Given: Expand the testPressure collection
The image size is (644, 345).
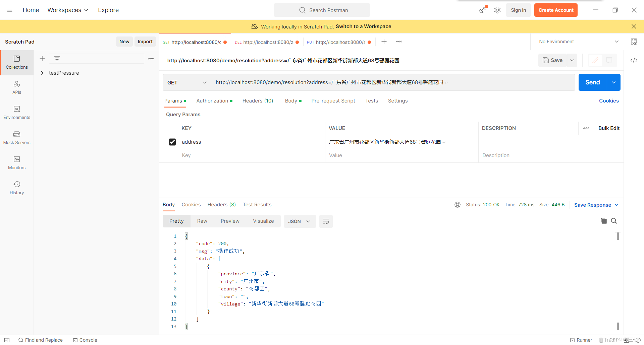Looking at the screenshot, I should click(x=42, y=73).
